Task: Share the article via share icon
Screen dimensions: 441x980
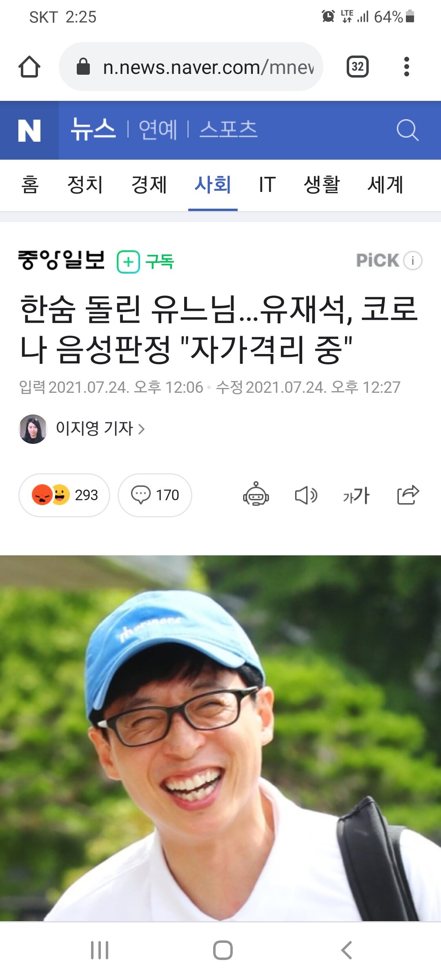Action: pos(408,495)
